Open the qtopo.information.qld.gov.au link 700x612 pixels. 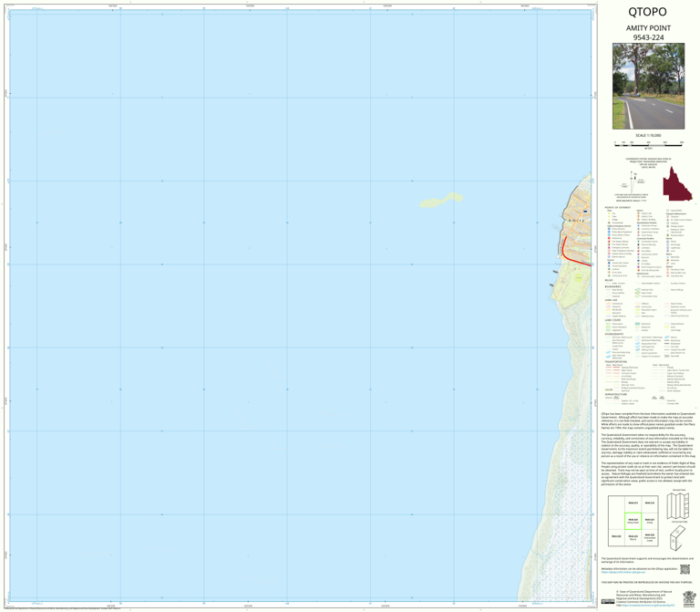click(623, 572)
